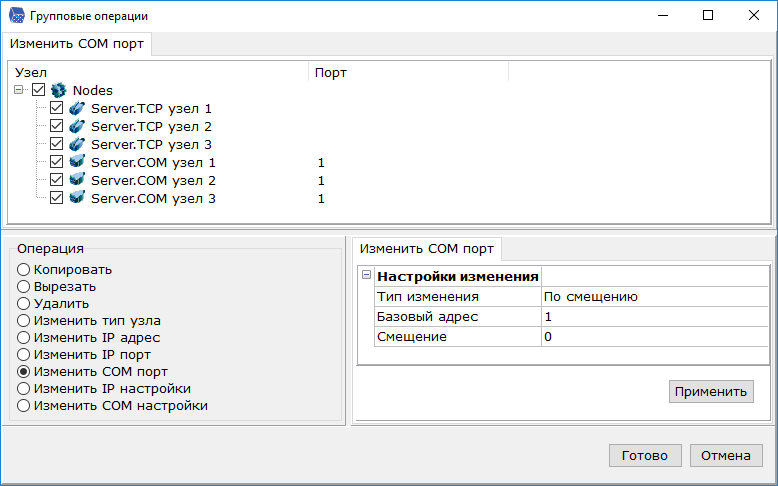Confirm with the Готово button

[x=644, y=455]
